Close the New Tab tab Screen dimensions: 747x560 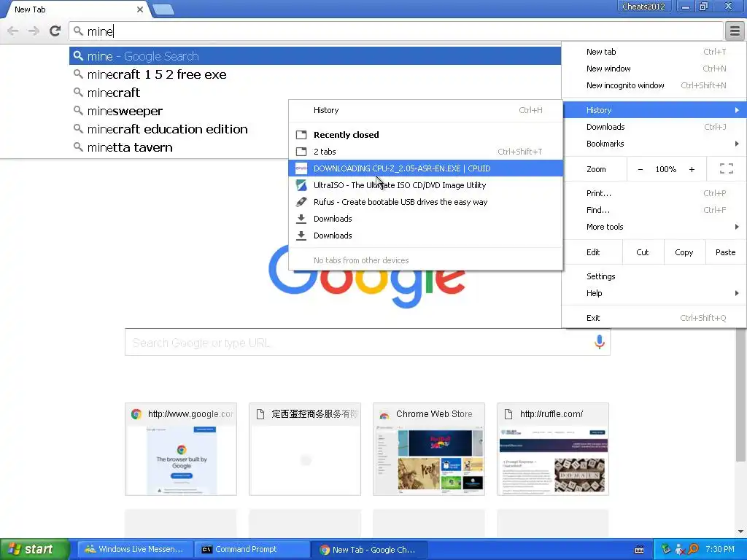point(139,9)
